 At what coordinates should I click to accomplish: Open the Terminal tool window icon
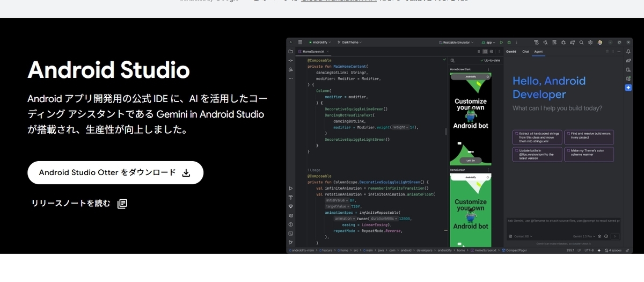290,233
